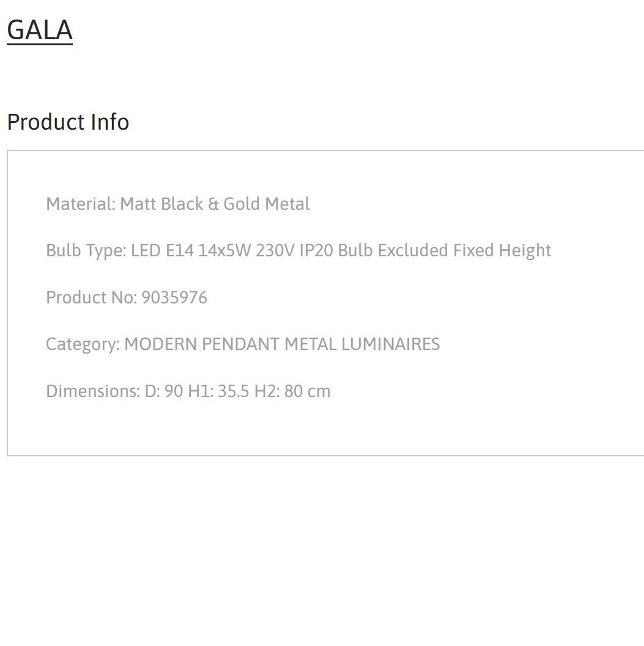Click the 14x5W wattage value
Viewport: 644px width, 646px height.
[x=224, y=250]
